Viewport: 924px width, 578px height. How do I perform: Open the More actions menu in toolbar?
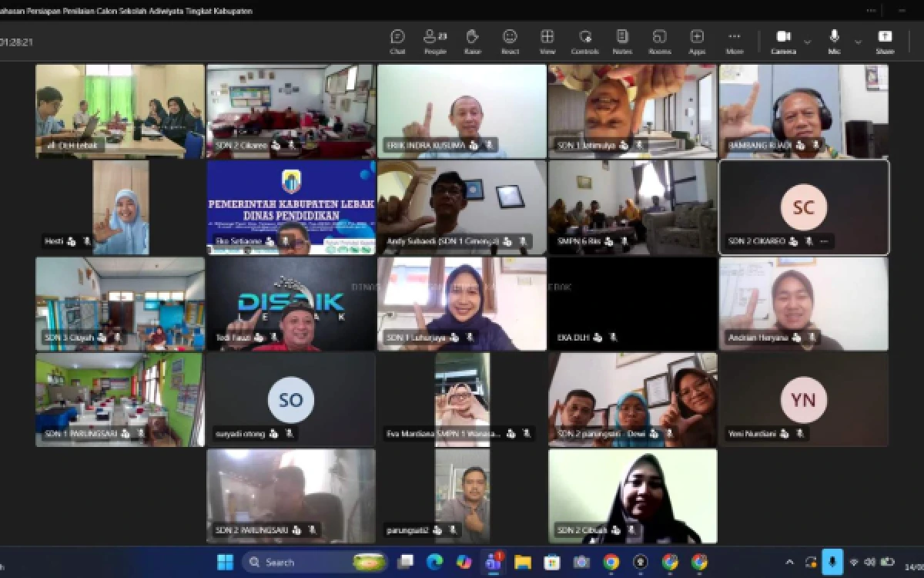[735, 42]
